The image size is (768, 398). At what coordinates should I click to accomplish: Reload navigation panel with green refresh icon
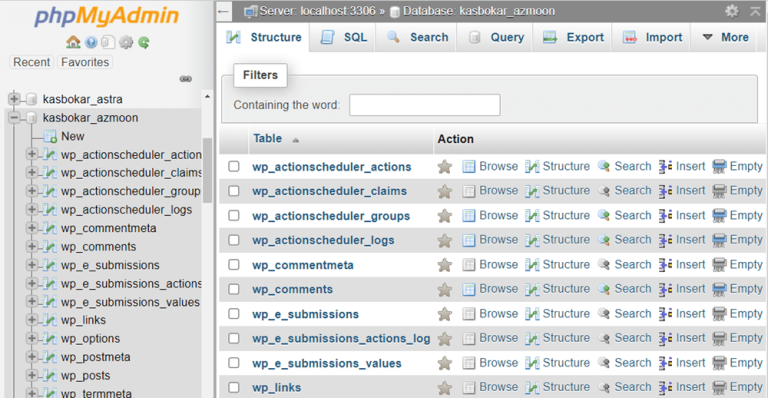pos(144,43)
